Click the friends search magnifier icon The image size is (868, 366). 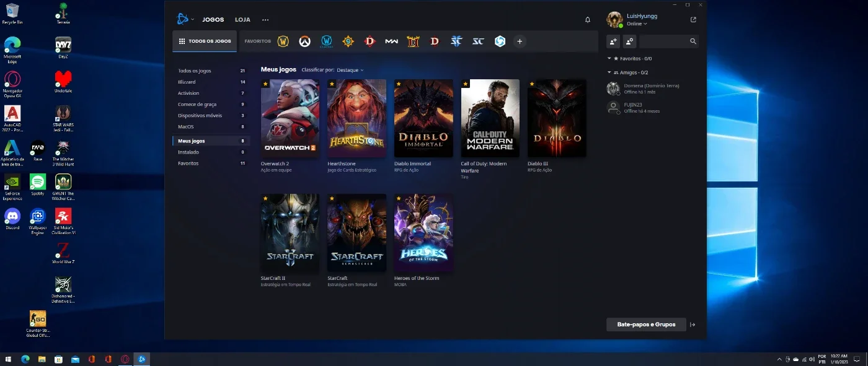click(693, 41)
